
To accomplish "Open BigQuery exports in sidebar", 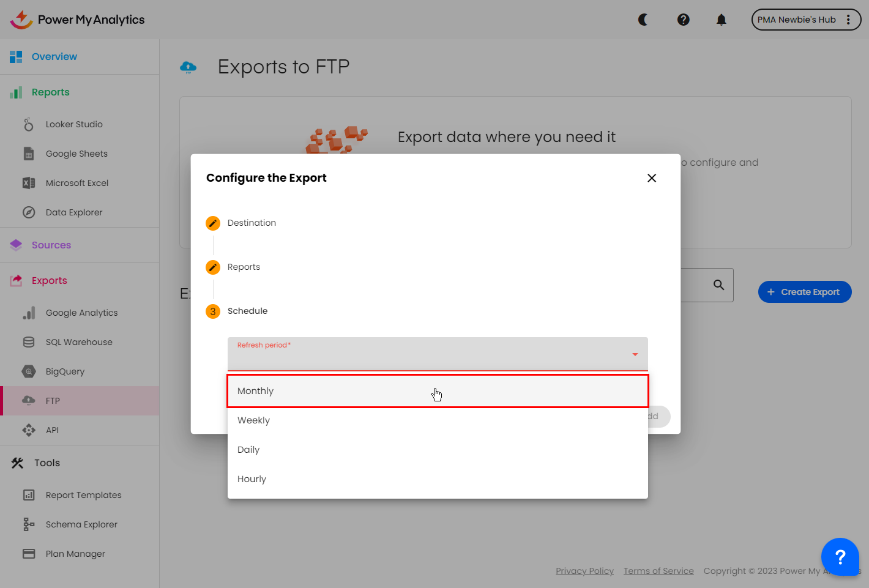I will [x=65, y=371].
